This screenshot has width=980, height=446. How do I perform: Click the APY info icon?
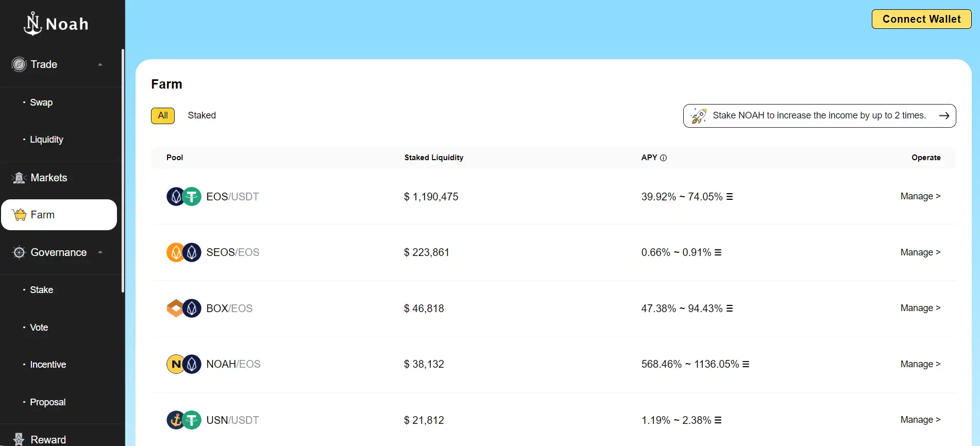(663, 158)
